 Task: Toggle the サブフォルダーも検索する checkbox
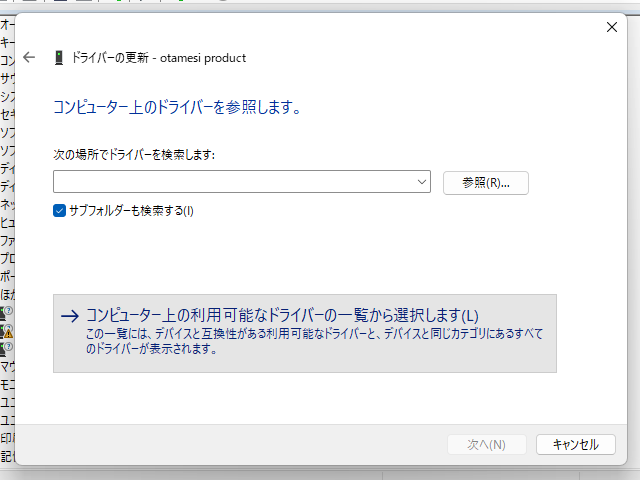(60, 210)
